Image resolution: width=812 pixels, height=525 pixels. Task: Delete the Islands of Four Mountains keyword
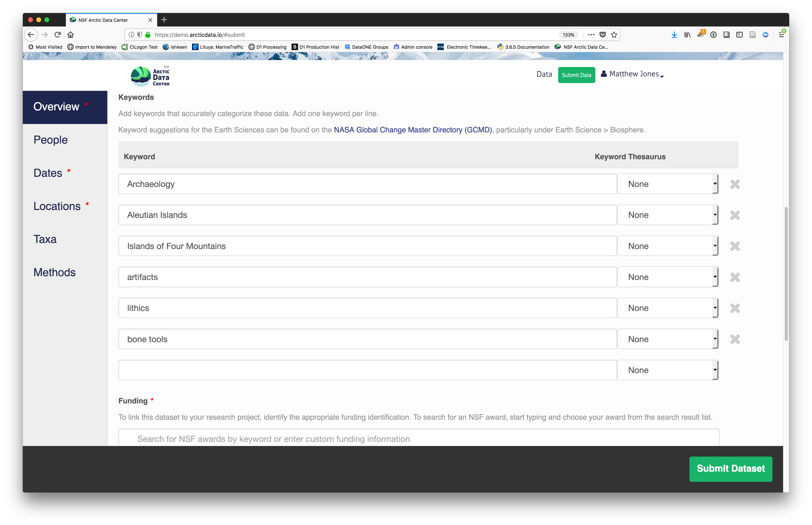point(735,246)
